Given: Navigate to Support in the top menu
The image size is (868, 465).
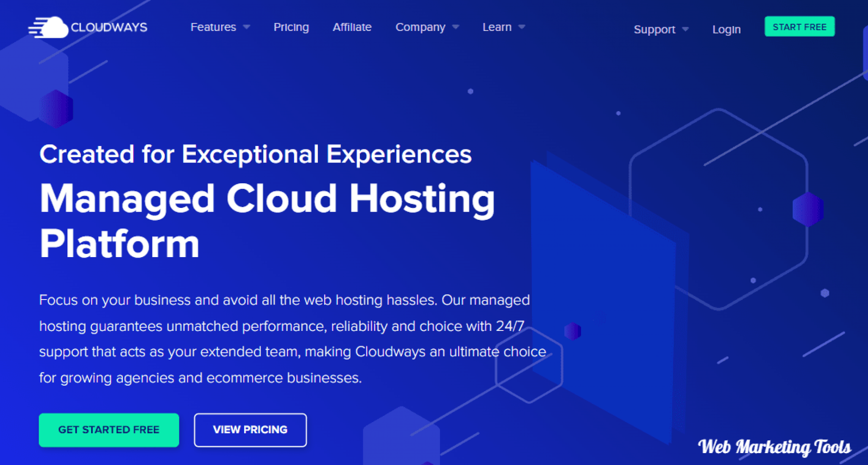Looking at the screenshot, I should click(x=654, y=29).
